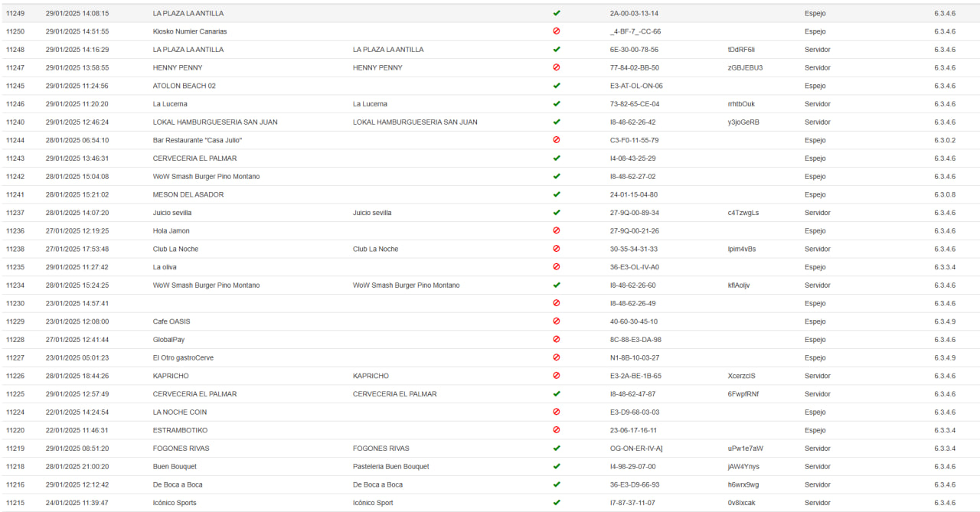Click the green check for Juicio sevilla
Screen dimensions: 980x512
click(x=557, y=213)
